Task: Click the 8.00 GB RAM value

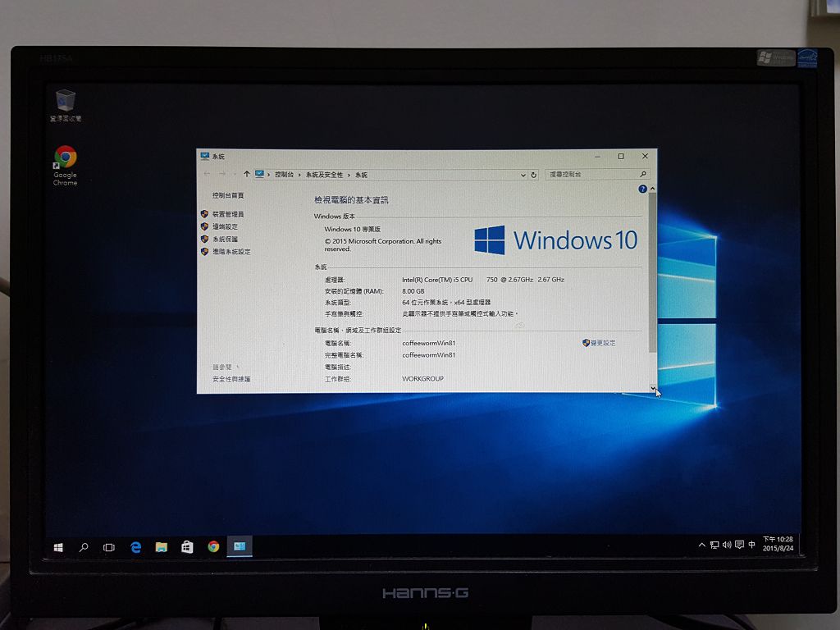Action: (x=413, y=291)
